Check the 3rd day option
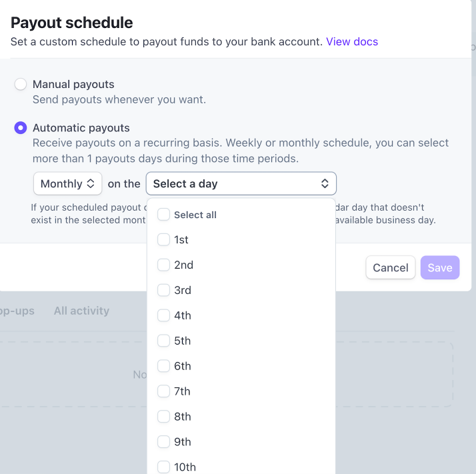The width and height of the screenshot is (476, 474). (x=164, y=291)
